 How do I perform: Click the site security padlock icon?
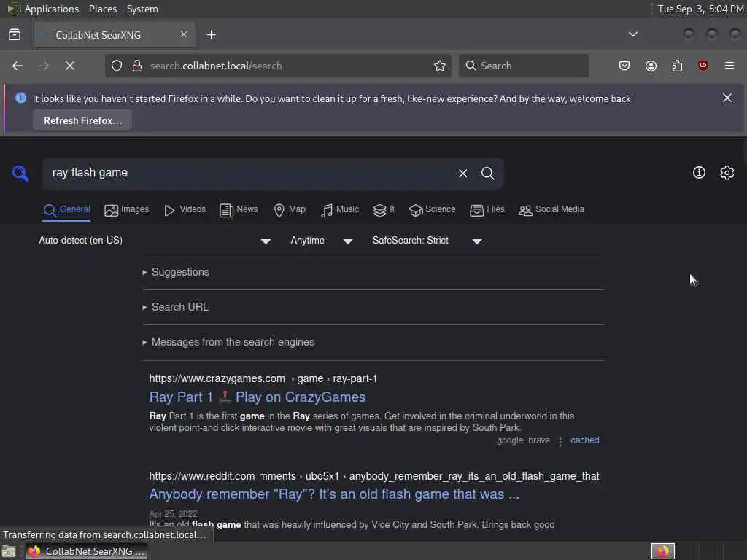137,66
